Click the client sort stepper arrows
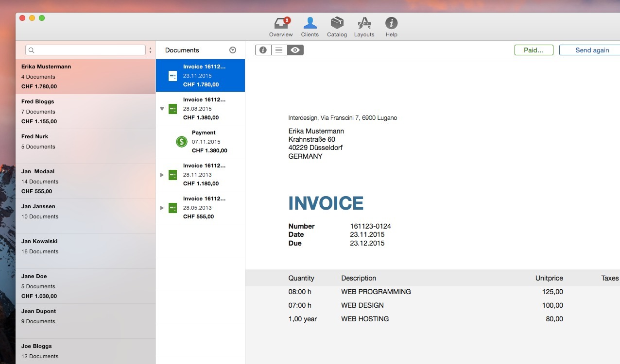This screenshot has height=364, width=620. click(150, 50)
